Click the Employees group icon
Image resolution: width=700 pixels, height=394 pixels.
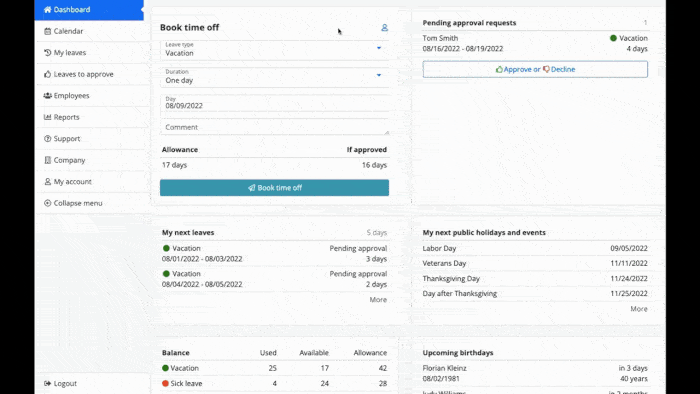point(47,95)
